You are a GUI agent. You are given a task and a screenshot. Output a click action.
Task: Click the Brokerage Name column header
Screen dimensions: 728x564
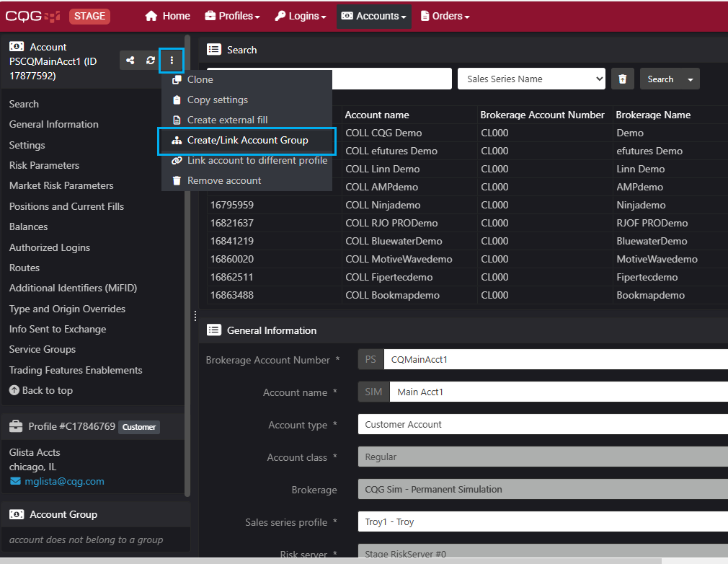pos(653,115)
